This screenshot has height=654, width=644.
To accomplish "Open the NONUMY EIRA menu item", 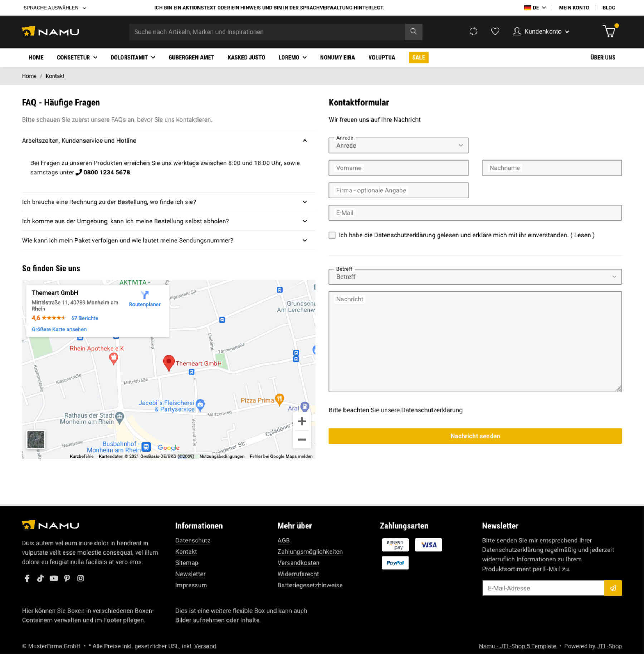I will 337,58.
